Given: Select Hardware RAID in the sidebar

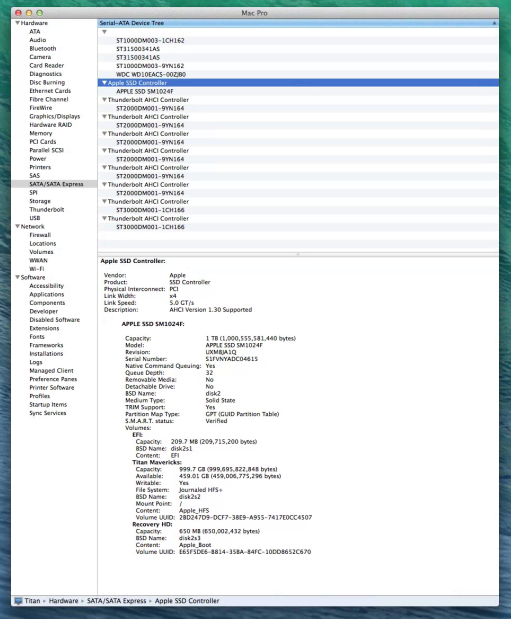Looking at the screenshot, I should pos(51,125).
